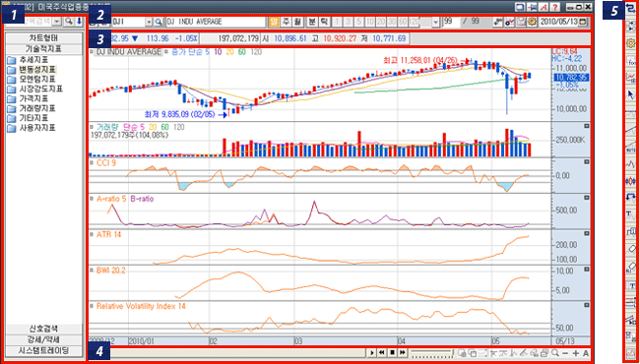This screenshot has width=640, height=364.
Task: Click the magnifier icon in the bottom toolbar
Action: coord(554,353)
